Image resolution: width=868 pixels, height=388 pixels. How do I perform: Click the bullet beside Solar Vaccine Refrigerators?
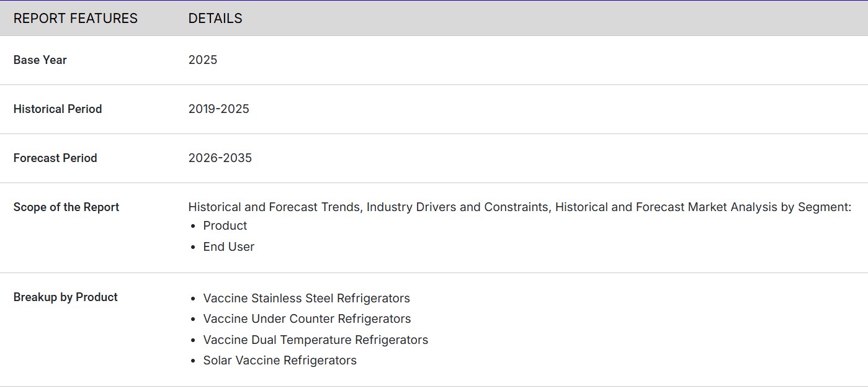pyautogui.click(x=194, y=361)
